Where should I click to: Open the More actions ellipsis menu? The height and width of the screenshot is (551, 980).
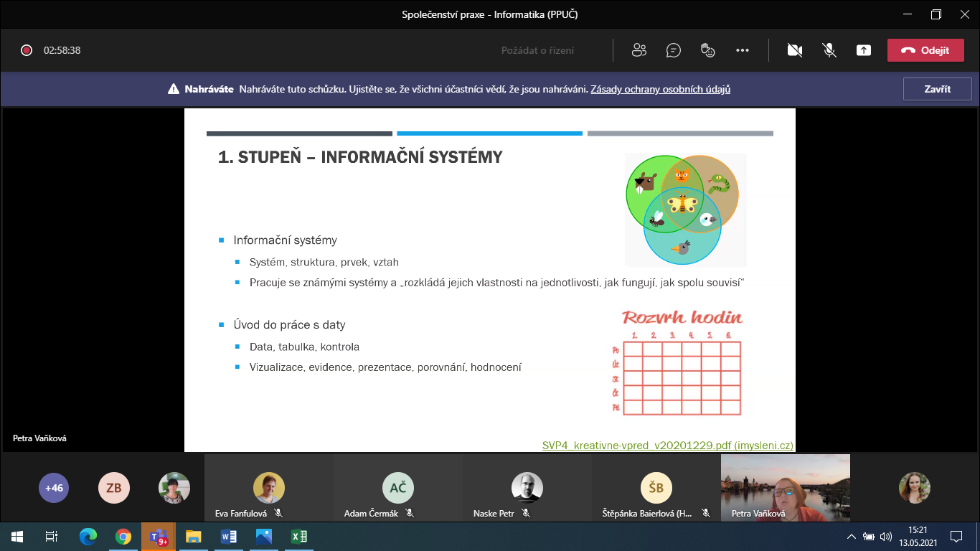[x=742, y=50]
